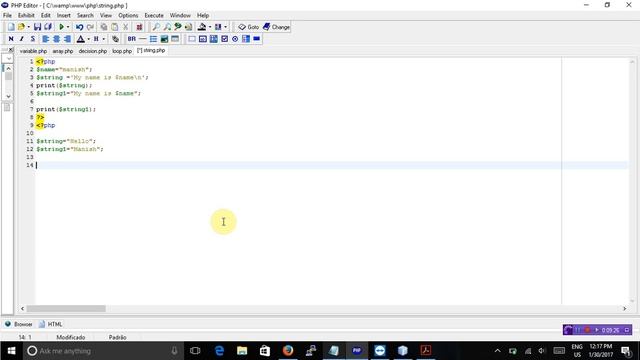Apply bold with the N icon
The width and height of the screenshot is (640, 360).
11,39
